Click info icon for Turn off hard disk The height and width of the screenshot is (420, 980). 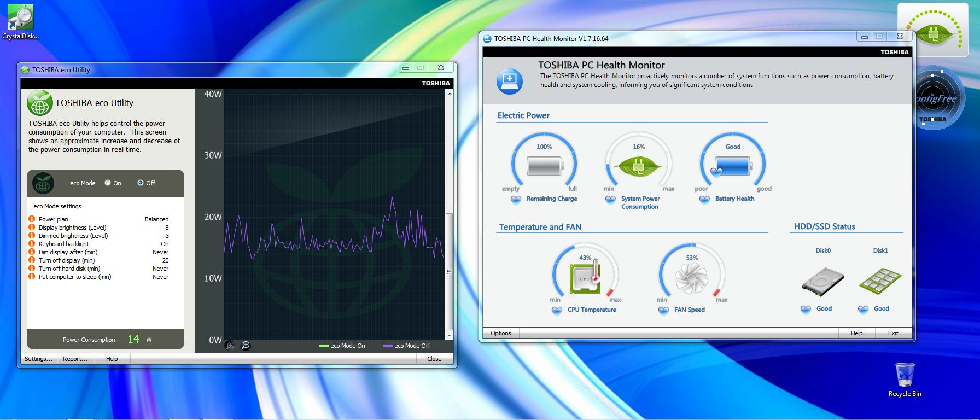(x=32, y=269)
